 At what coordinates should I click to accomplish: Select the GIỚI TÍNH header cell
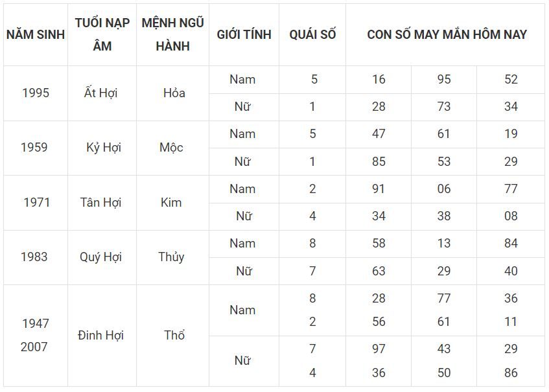(x=244, y=34)
